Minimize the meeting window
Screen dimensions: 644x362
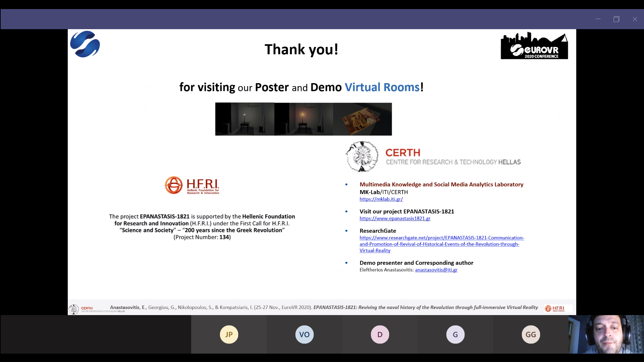click(x=598, y=19)
